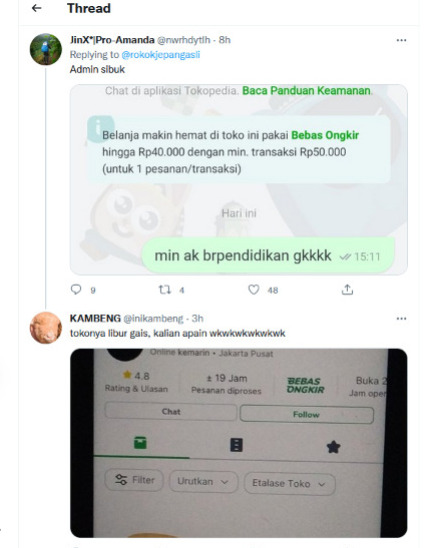Open more options on JinX*|Pro-Amanda's tweet

click(x=401, y=40)
